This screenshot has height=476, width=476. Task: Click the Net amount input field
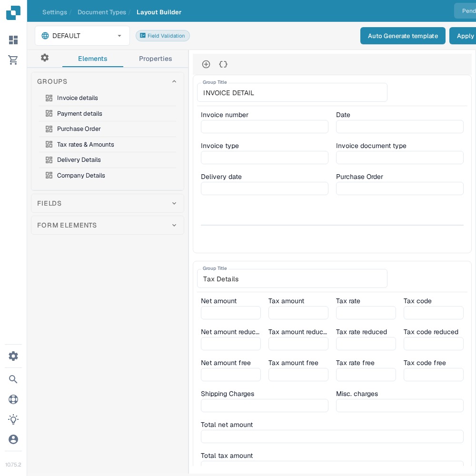pos(231,313)
